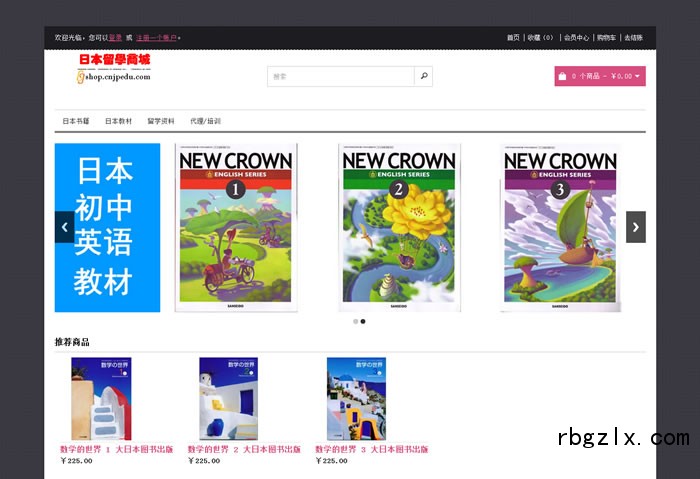Open 数学的世界 3 product image
Viewport: 700px width, 479px height.
tap(356, 399)
